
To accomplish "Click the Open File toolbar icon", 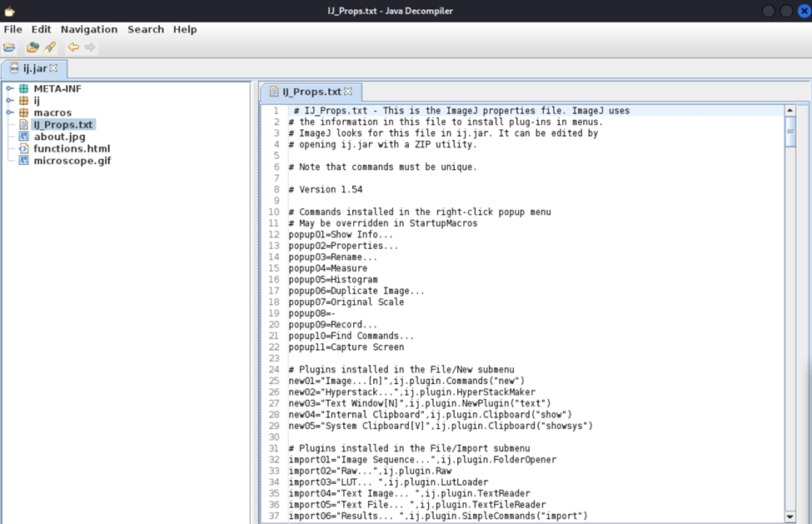I will tap(9, 47).
